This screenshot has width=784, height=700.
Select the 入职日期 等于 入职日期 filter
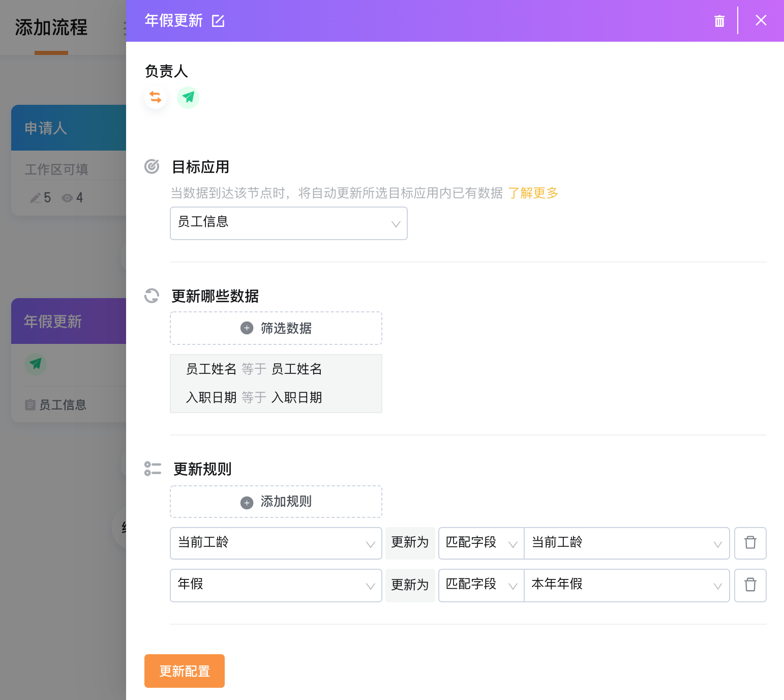[x=254, y=397]
